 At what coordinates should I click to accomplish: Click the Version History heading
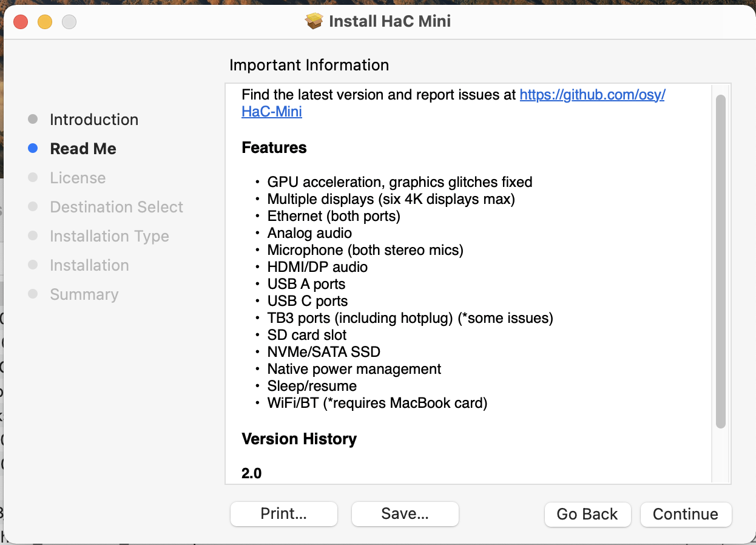[299, 439]
